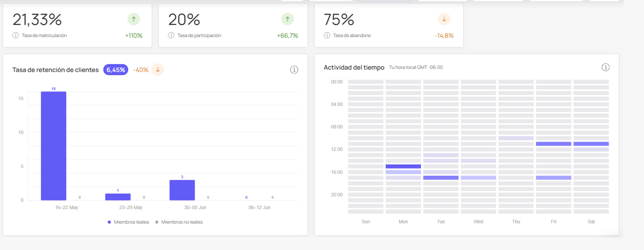This screenshot has width=644, height=250.
Task: Click info icon beside Tasa de matriculación
Action: [x=15, y=35]
